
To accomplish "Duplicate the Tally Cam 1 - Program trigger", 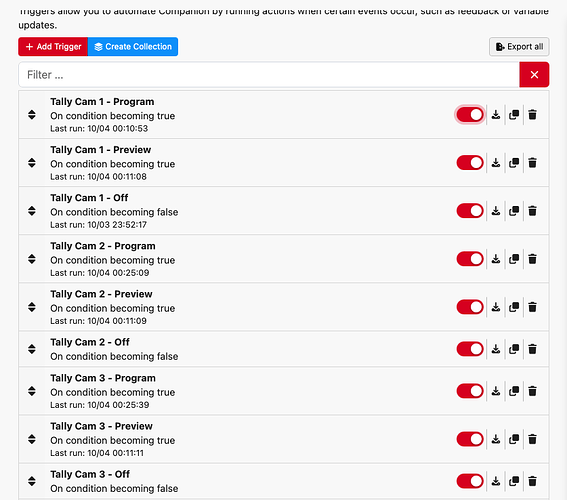I will (514, 115).
